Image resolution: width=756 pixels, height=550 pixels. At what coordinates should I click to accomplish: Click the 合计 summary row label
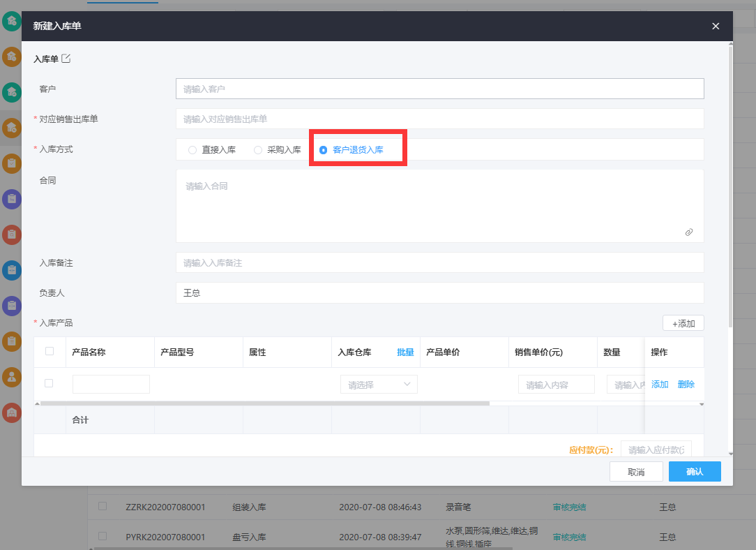point(80,419)
